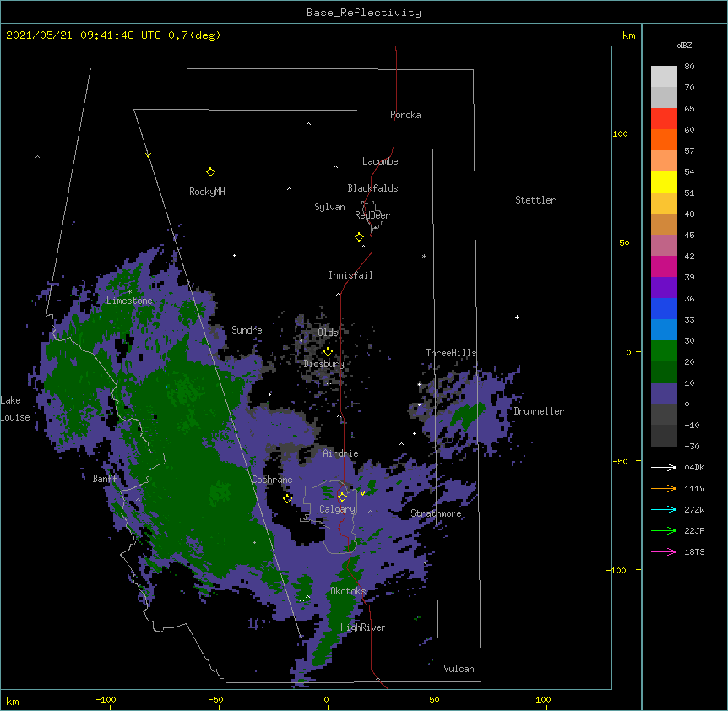Screen dimensions: 728x711
Task: Select the magenta 42 dBZ color swatch
Action: [x=664, y=266]
